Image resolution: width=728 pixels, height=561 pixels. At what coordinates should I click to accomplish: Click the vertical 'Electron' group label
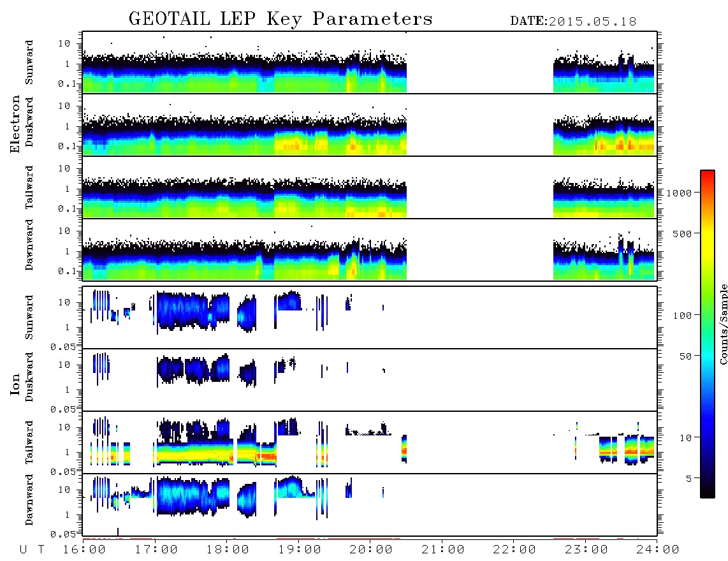click(x=15, y=124)
